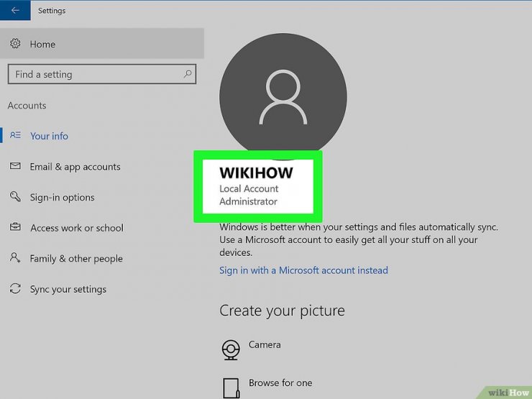Click Sign in with a Microsoft account instead
This screenshot has width=532, height=399.
(303, 270)
